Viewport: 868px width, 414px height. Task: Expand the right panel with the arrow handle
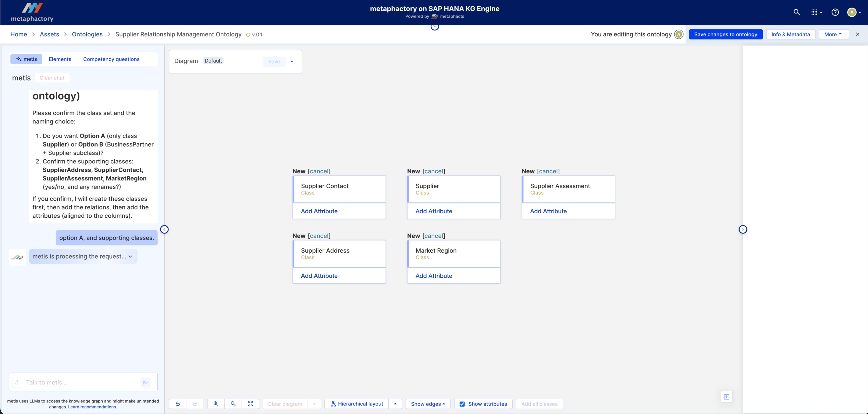pos(743,230)
